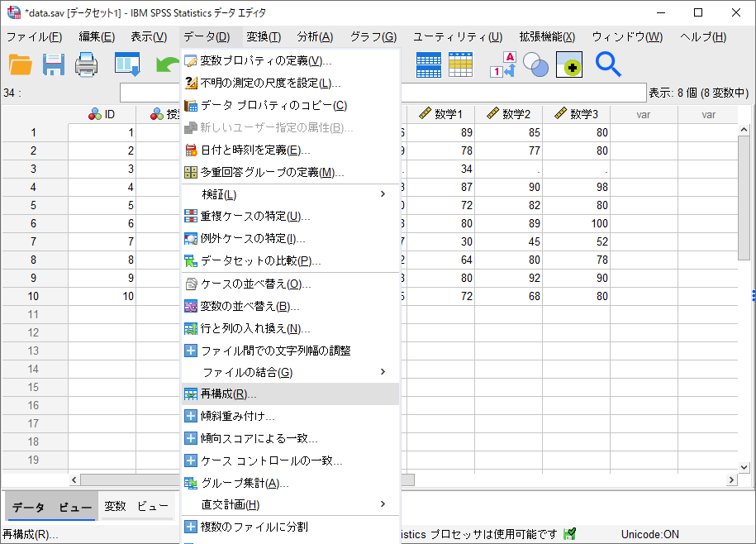Viewport: 756px width, 544px height.
Task: Click row header number 5
Action: click(34, 205)
